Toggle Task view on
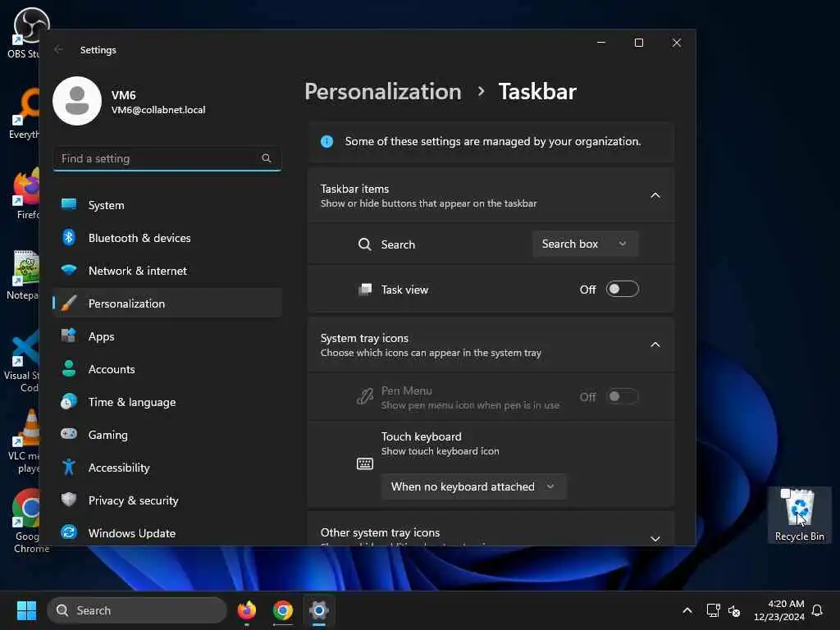The width and height of the screenshot is (840, 630). click(x=623, y=290)
